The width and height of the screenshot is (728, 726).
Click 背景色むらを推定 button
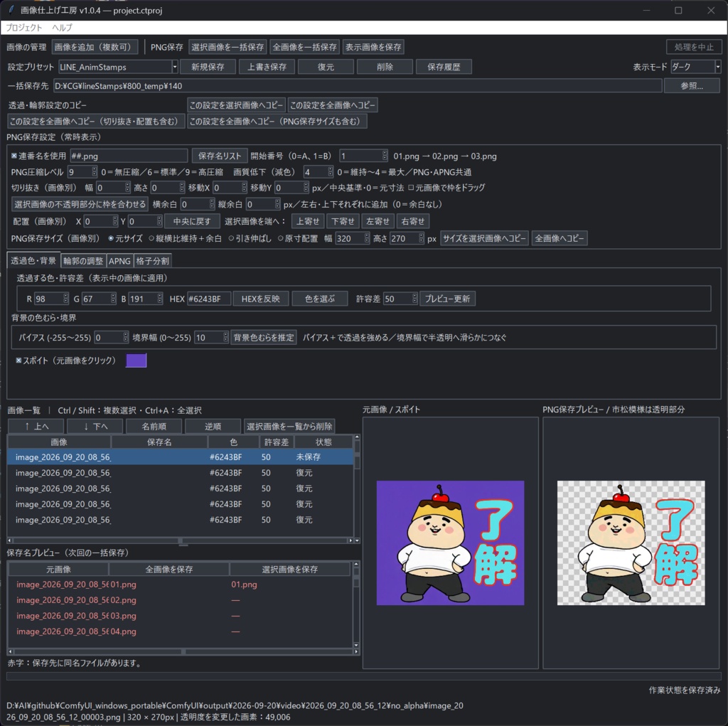pos(264,337)
